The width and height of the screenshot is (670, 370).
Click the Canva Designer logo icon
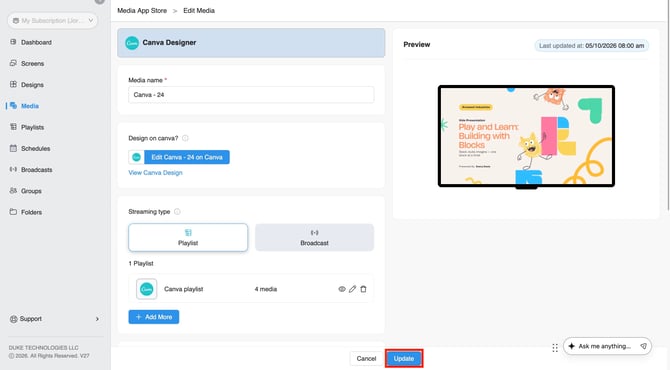tap(132, 43)
